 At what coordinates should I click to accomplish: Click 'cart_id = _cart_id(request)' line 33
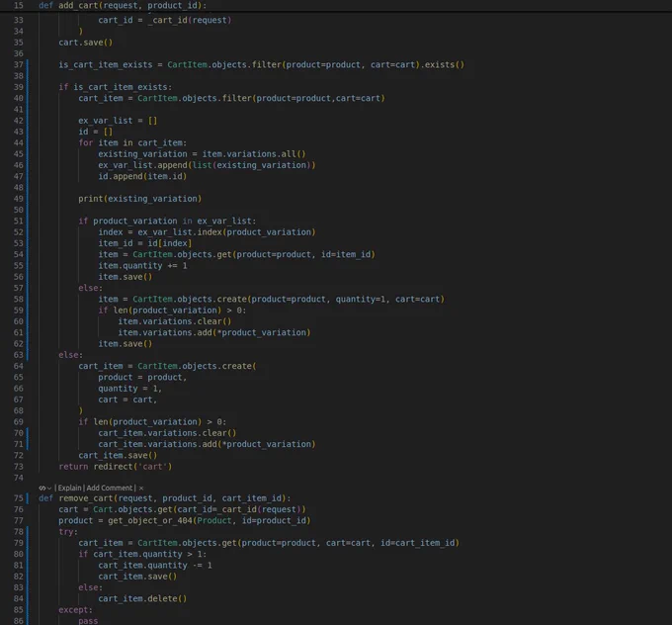pos(165,20)
